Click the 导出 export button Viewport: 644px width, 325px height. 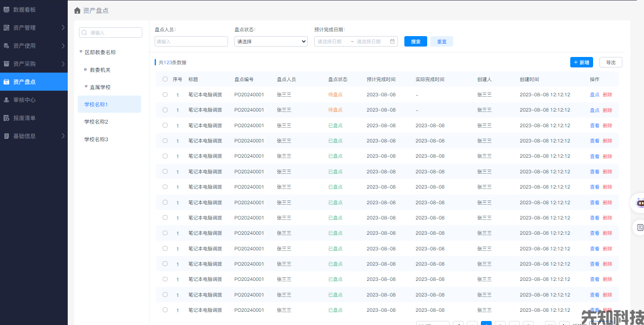tap(611, 62)
